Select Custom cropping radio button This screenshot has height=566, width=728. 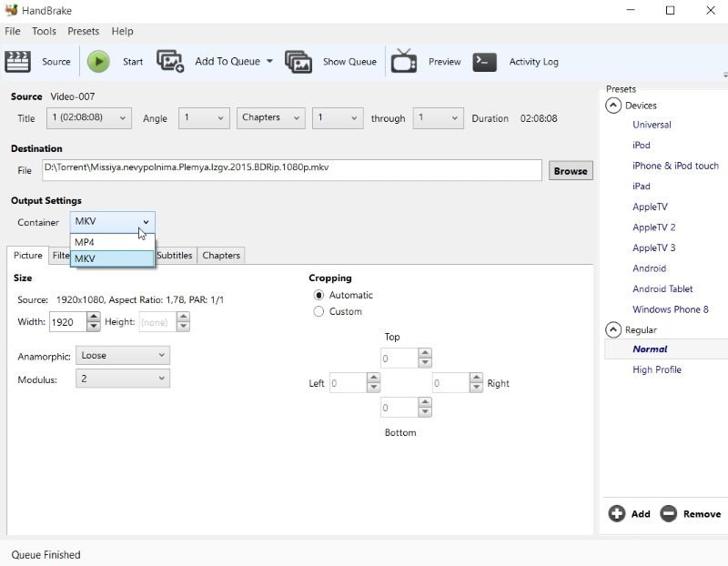318,311
